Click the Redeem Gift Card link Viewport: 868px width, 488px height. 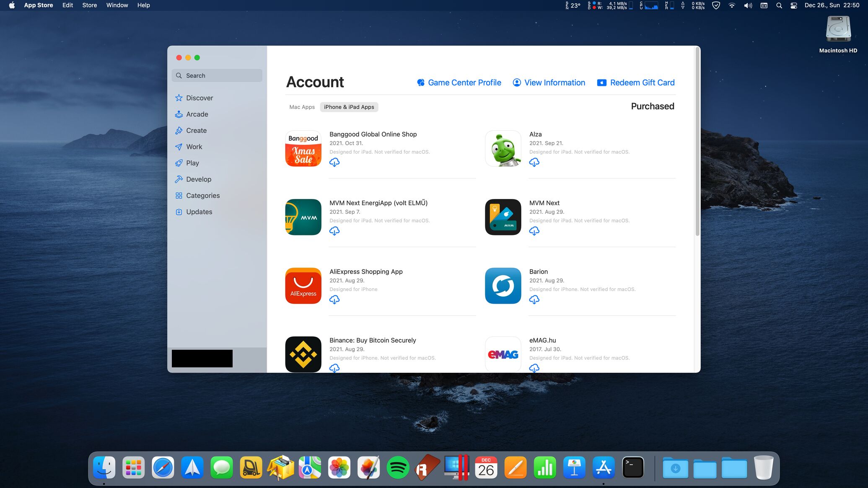[636, 83]
